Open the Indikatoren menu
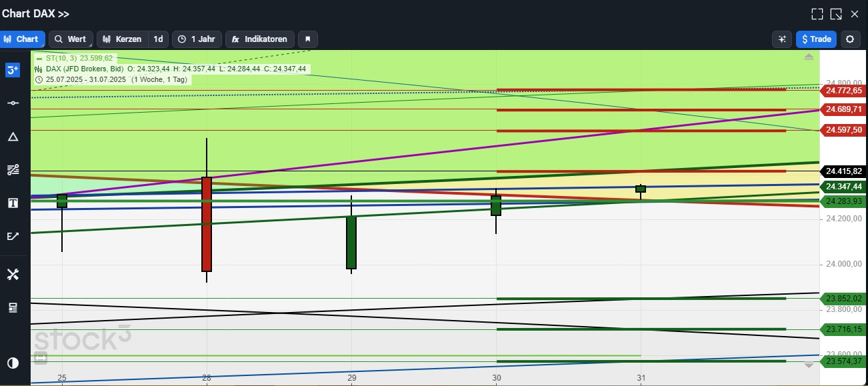 [260, 39]
